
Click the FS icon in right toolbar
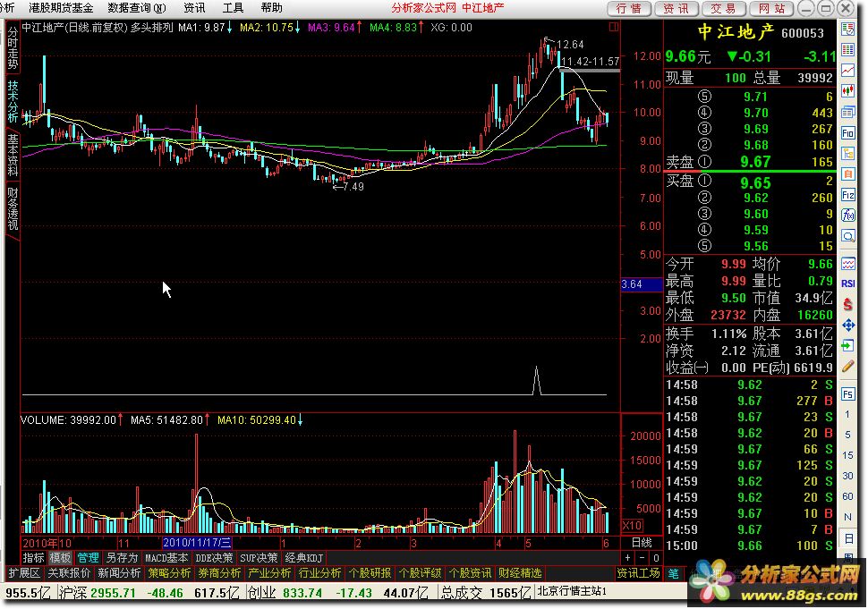click(x=847, y=393)
